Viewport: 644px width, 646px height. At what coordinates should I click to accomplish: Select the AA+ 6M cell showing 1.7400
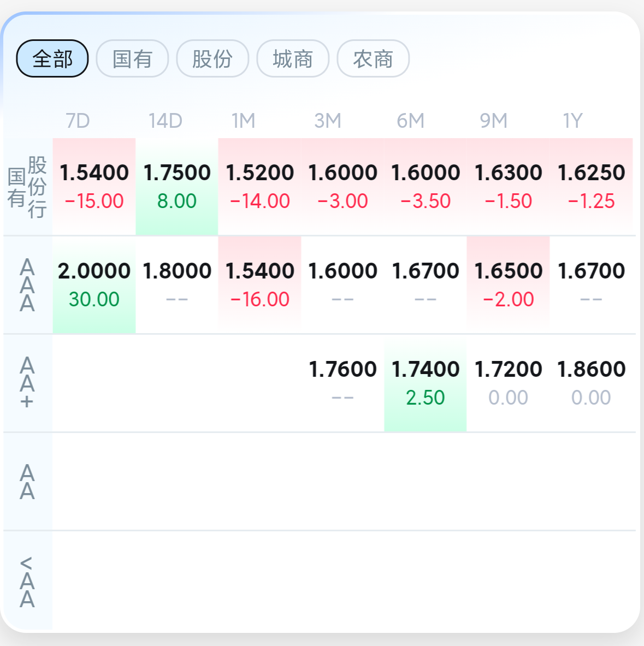pos(425,383)
